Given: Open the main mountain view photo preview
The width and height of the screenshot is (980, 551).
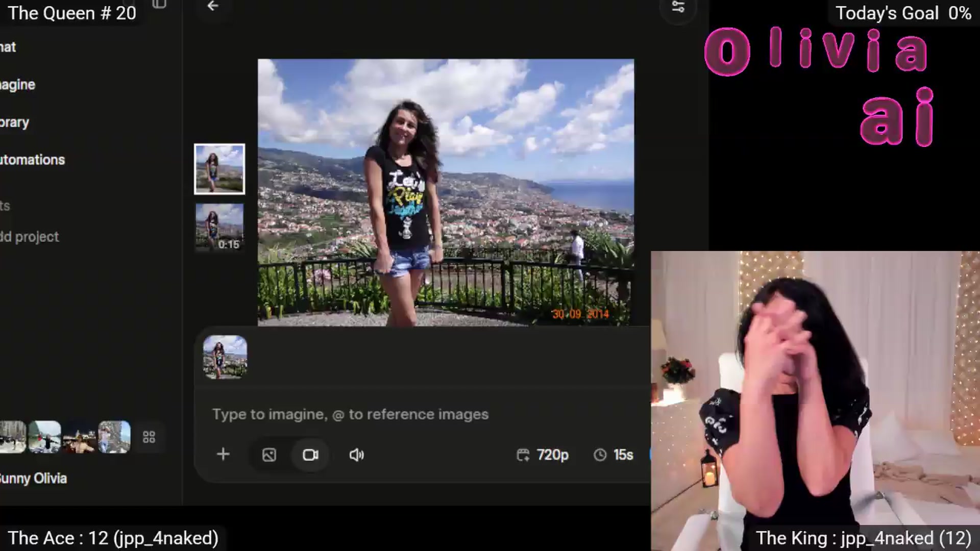Looking at the screenshot, I should click(446, 192).
